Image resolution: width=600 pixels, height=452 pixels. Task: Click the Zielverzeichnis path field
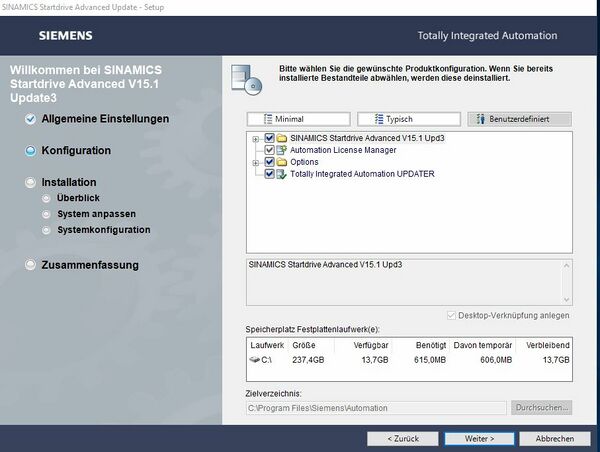(375, 408)
